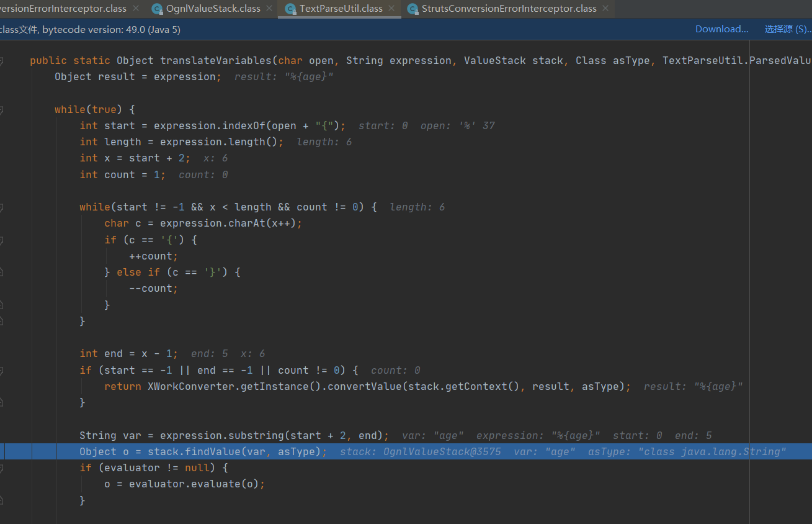Click the Class asType parameter in the signature

[x=613, y=60]
